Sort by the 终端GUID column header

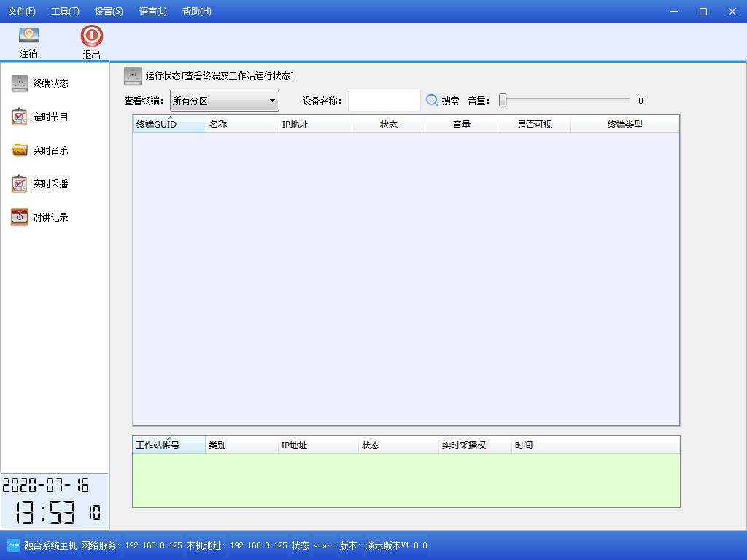(169, 125)
